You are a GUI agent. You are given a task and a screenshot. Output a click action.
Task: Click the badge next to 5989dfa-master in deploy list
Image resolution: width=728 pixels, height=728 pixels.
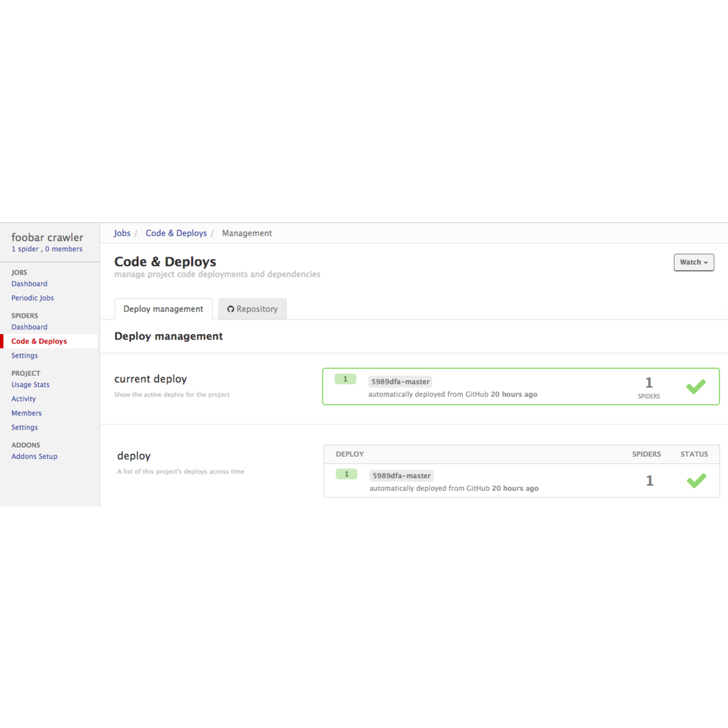(346, 474)
